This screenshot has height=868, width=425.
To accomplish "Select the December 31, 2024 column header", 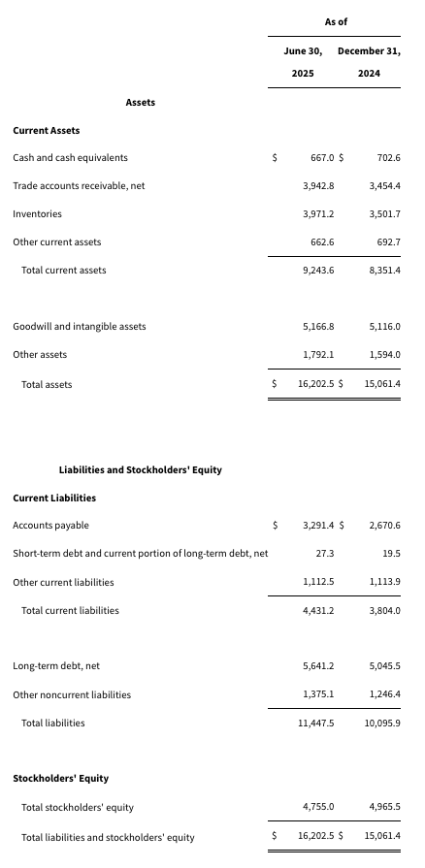I will 369,62.
